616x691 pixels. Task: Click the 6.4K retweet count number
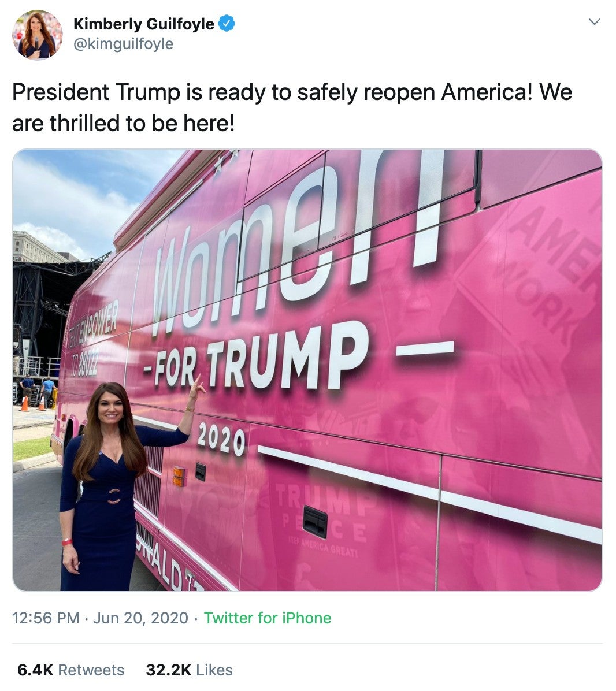click(35, 670)
